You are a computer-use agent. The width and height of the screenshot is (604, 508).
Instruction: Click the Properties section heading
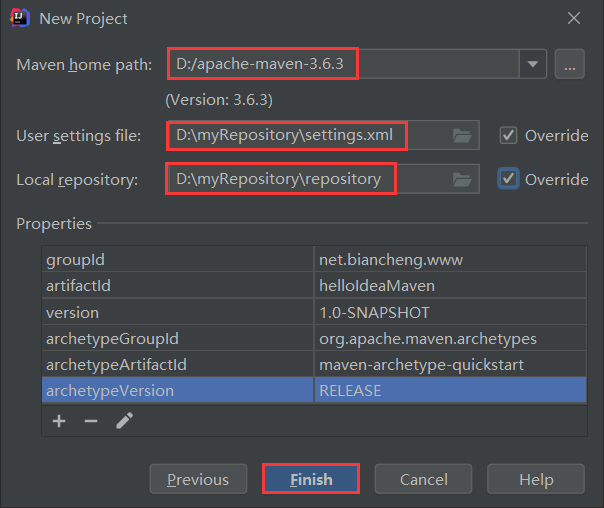pos(54,223)
